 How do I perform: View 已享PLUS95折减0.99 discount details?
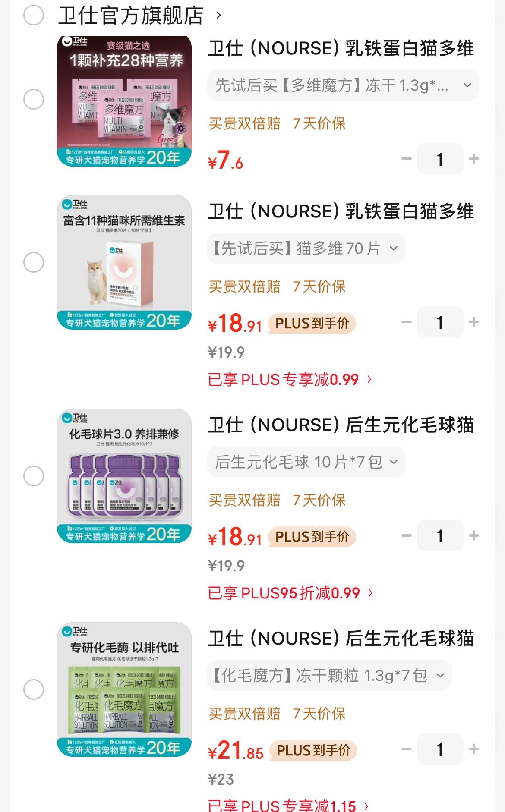click(290, 593)
